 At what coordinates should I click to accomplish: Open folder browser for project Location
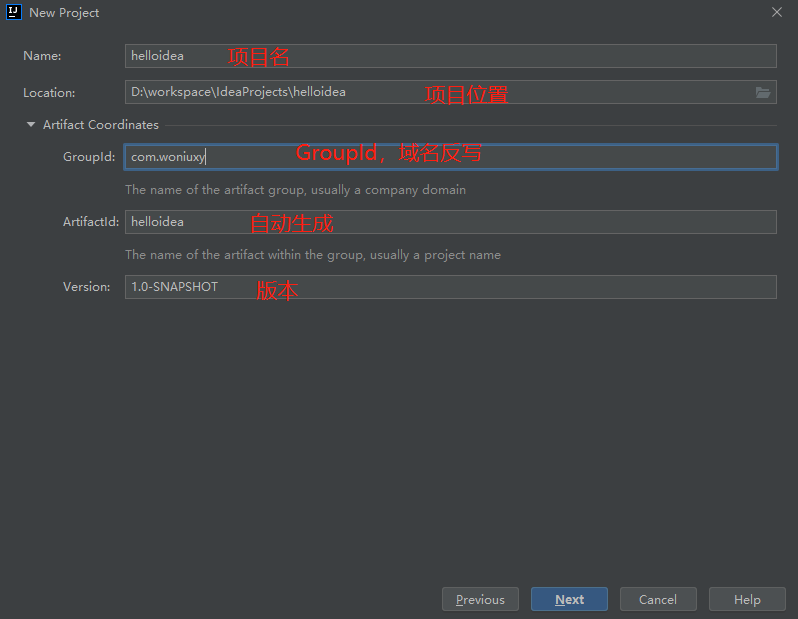(763, 93)
